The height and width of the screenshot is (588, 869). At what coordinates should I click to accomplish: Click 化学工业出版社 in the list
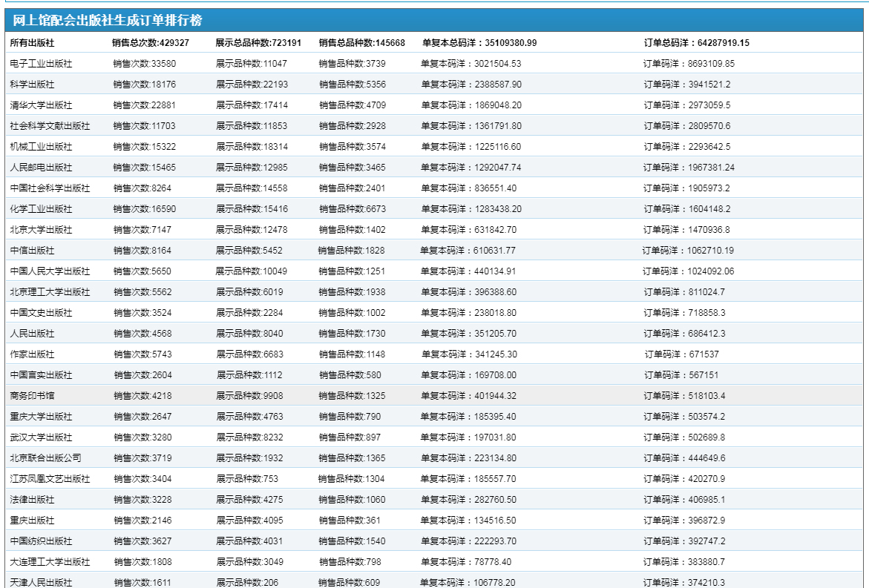pos(41,209)
